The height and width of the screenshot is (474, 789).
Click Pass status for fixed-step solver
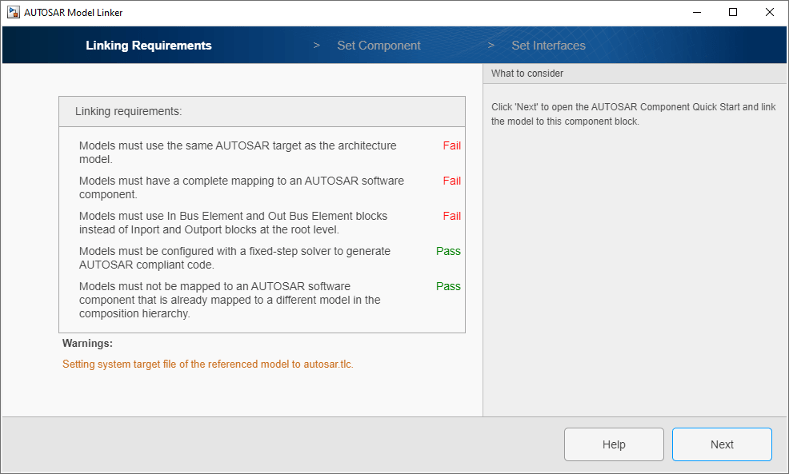pos(448,251)
